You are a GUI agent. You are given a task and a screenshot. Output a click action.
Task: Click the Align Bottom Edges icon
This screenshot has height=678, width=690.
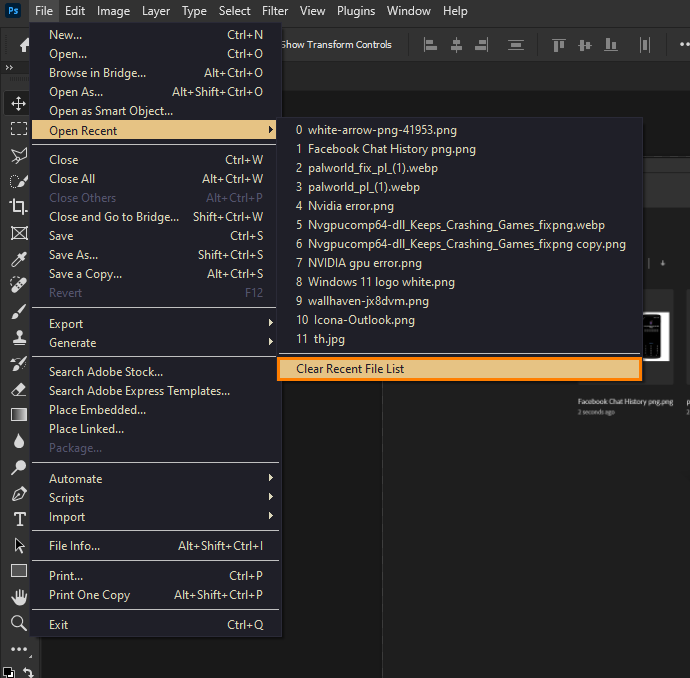point(610,45)
